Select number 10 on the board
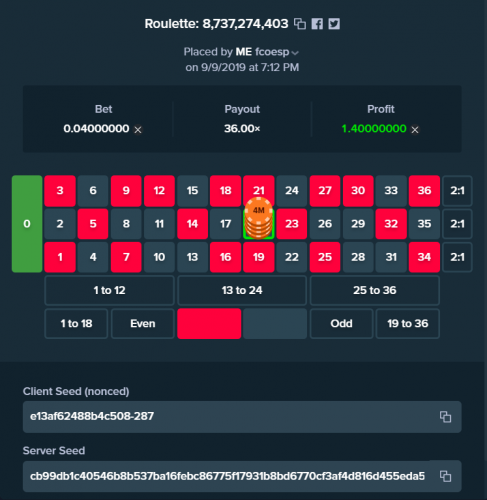Image resolution: width=487 pixels, height=500 pixels. pyautogui.click(x=159, y=257)
